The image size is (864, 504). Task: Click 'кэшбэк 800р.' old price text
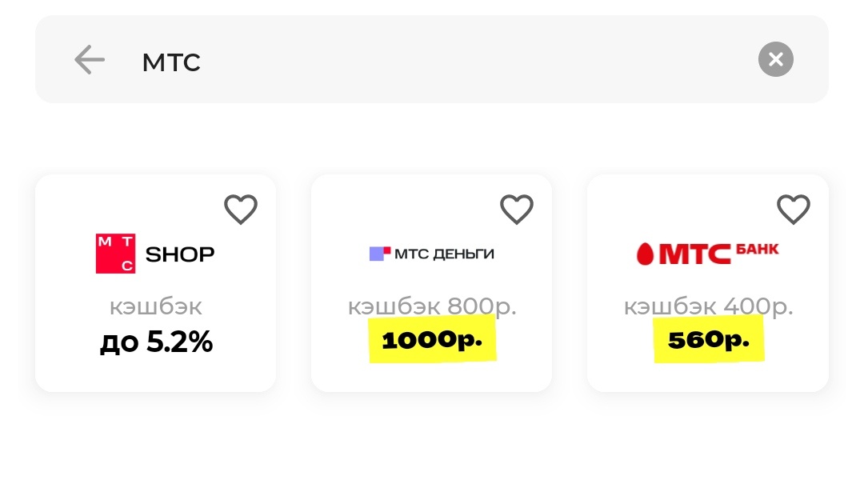pyautogui.click(x=432, y=306)
